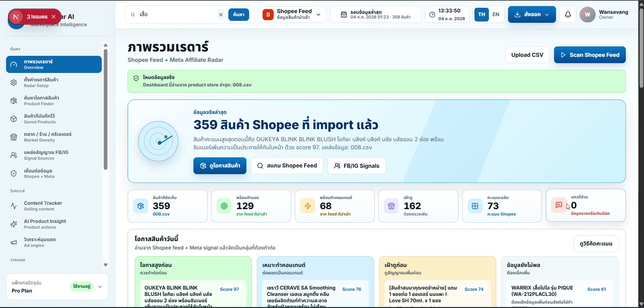Click the search magnifier icon
The height and width of the screenshot is (308, 644).
pyautogui.click(x=133, y=14)
